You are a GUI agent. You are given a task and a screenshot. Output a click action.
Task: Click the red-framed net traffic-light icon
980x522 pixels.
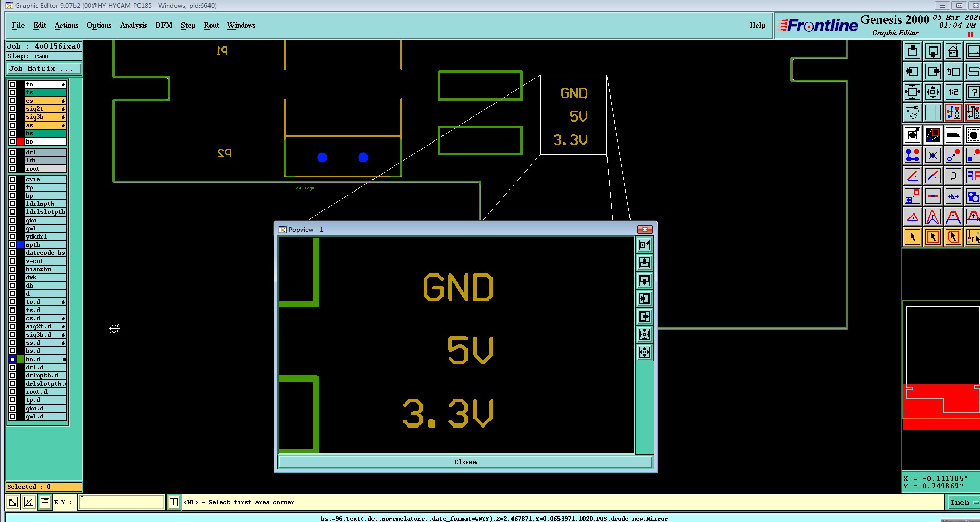pyautogui.click(x=953, y=112)
